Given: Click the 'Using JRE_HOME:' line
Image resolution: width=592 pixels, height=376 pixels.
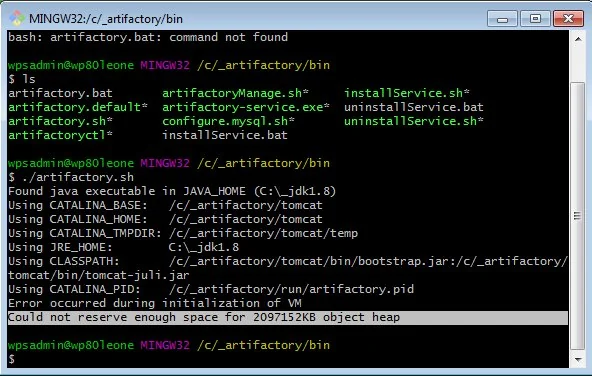Looking at the screenshot, I should tap(123, 247).
